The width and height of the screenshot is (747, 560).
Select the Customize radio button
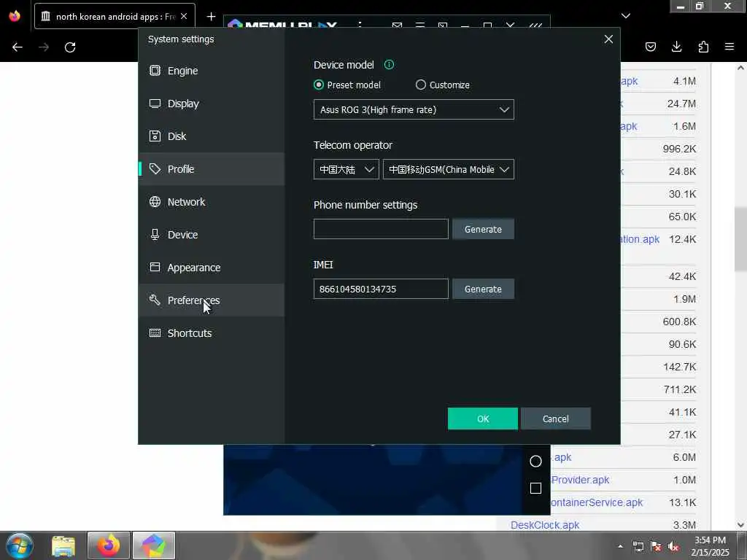421,85
